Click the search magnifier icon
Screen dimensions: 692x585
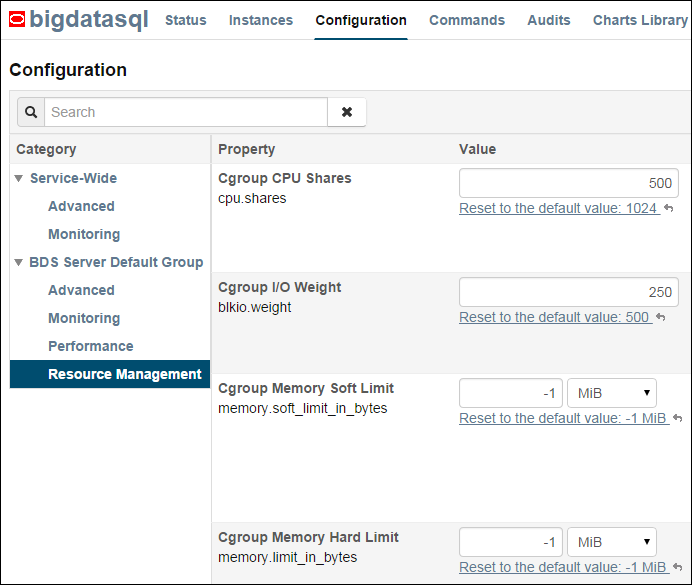(31, 112)
